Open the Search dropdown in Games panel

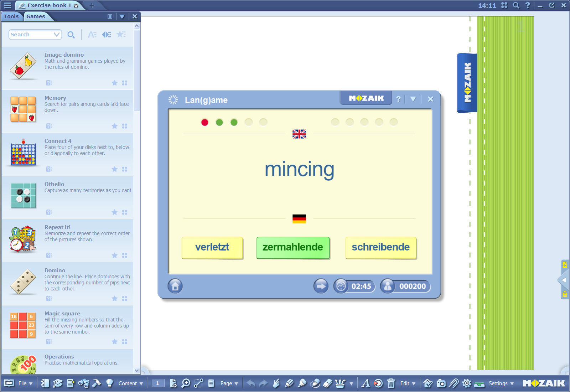point(56,35)
